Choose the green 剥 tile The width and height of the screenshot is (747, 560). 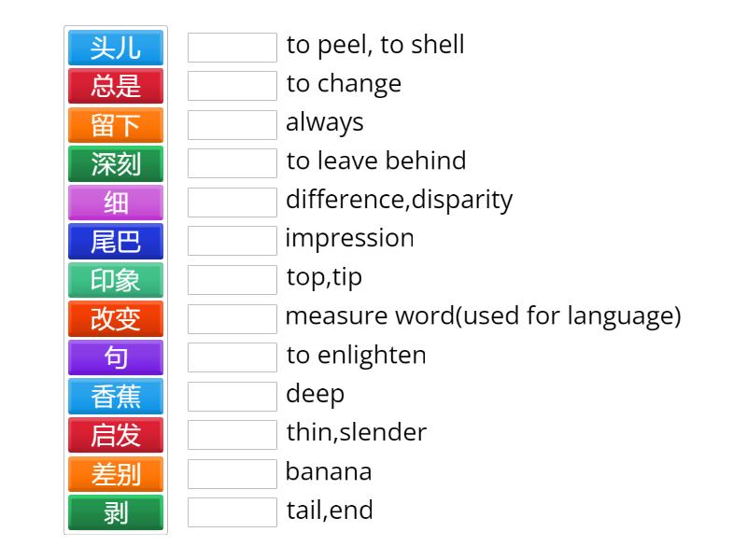click(116, 512)
